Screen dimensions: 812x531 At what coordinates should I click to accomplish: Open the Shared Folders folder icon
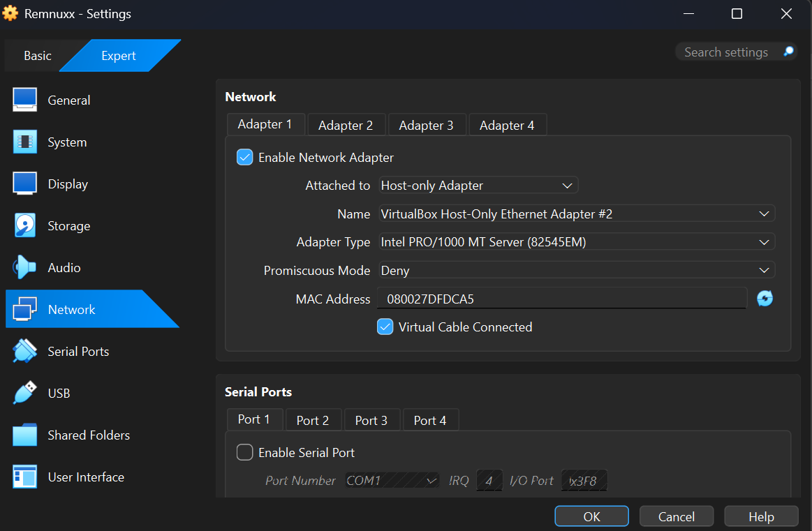[24, 435]
